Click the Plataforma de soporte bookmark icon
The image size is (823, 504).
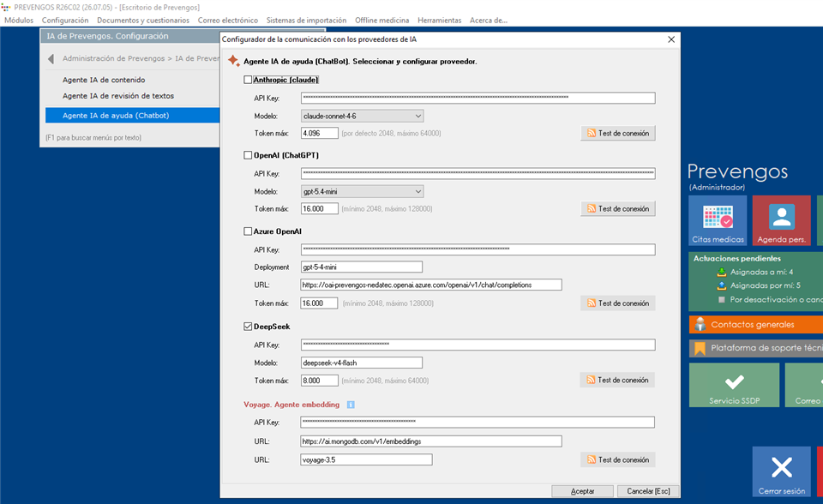coord(700,348)
